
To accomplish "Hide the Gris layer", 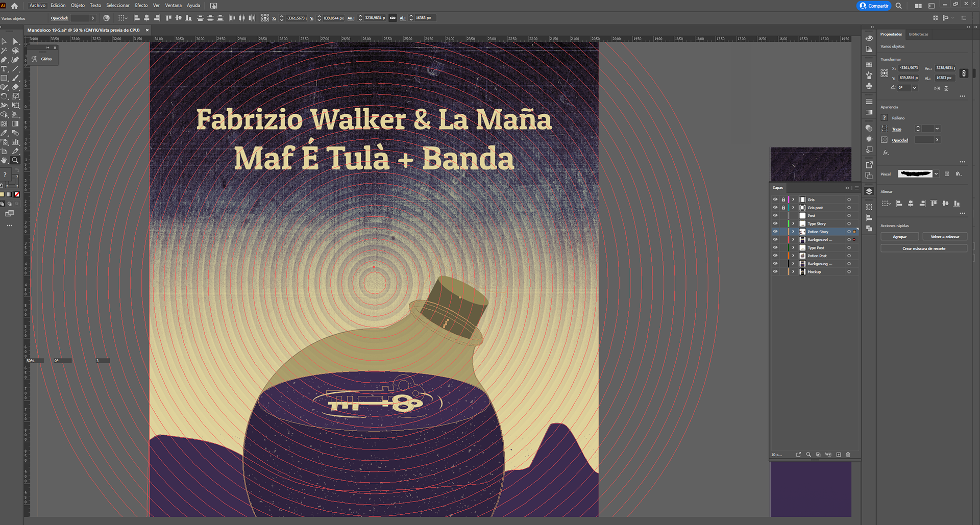I will [775, 199].
